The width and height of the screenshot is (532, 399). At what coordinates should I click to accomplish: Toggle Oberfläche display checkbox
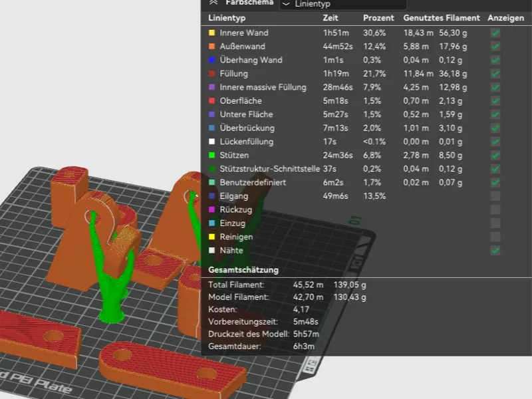click(495, 101)
